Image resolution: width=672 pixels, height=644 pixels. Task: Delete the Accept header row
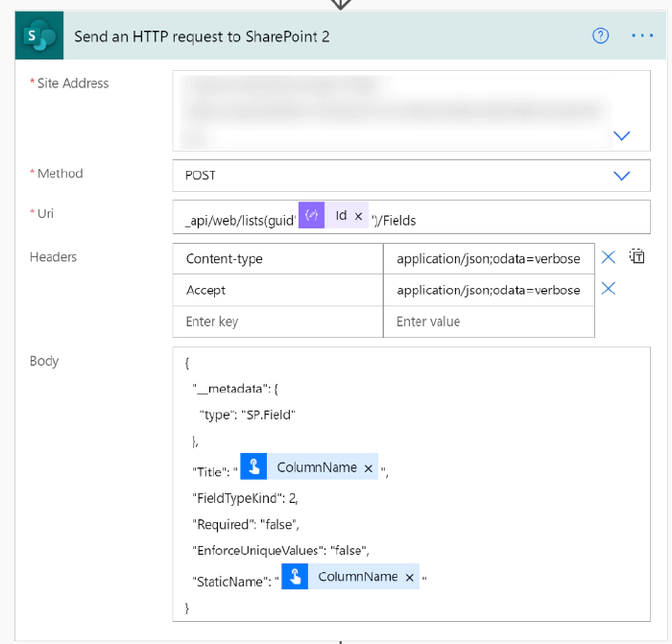tap(608, 289)
